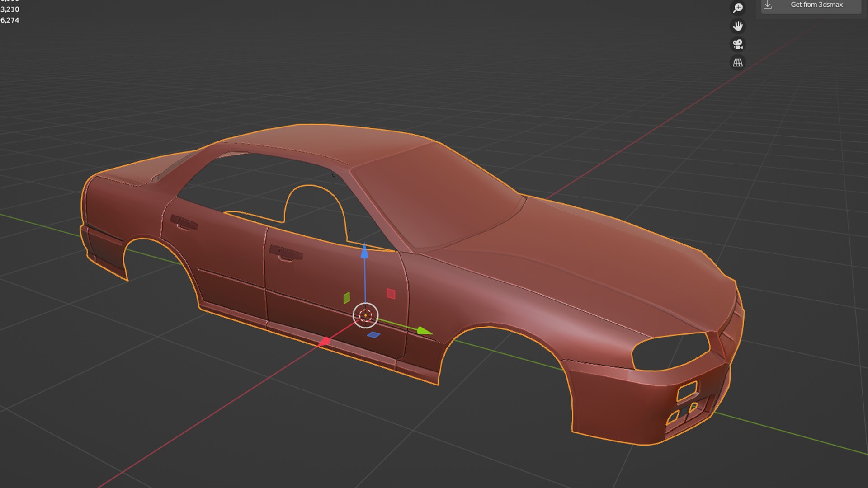Click the red plane handle of move gizmo
This screenshot has width=868, height=488.
point(391,294)
